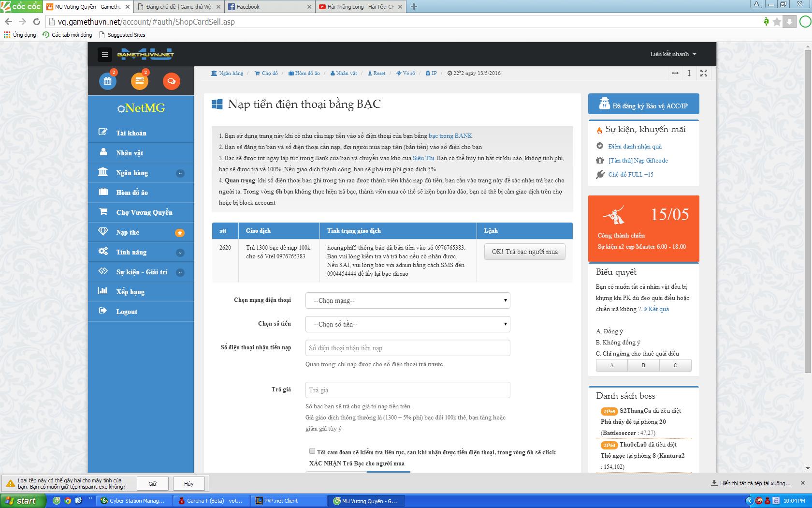Open the orange chat messages icon

[171, 81]
